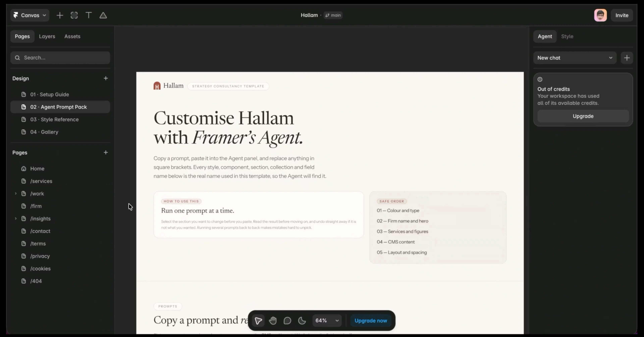644x337 pixels.
Task: Select the comment tool
Action: pyautogui.click(x=287, y=321)
